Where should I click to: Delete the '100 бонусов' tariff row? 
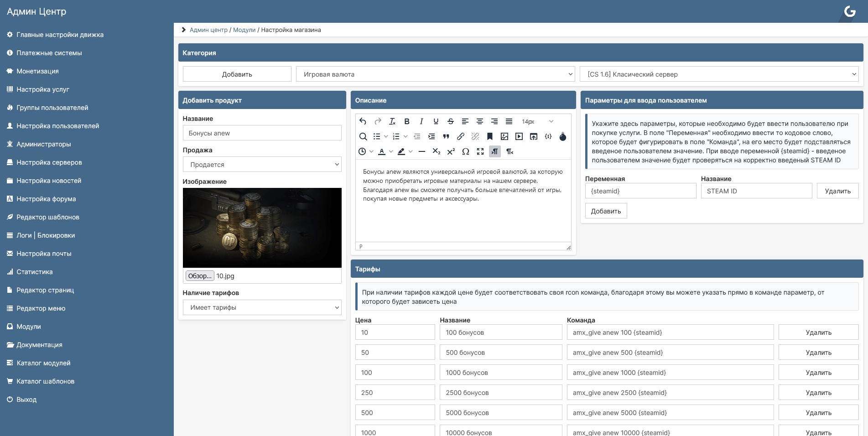(818, 332)
